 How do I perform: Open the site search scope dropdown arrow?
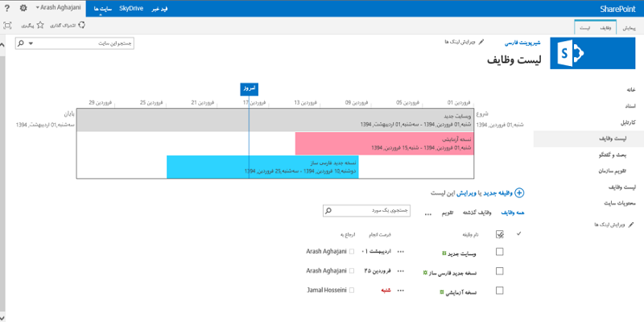31,43
